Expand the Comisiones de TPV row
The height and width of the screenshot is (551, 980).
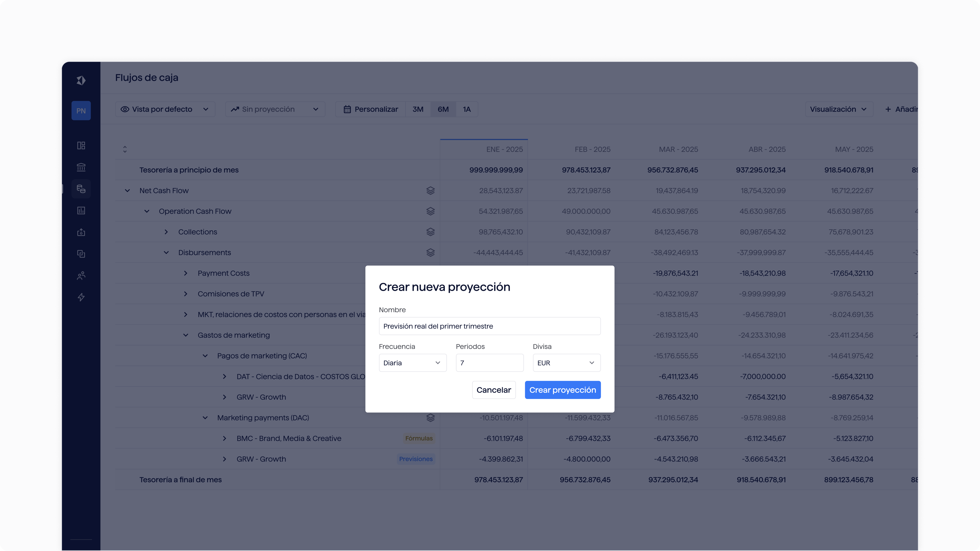pos(186,294)
